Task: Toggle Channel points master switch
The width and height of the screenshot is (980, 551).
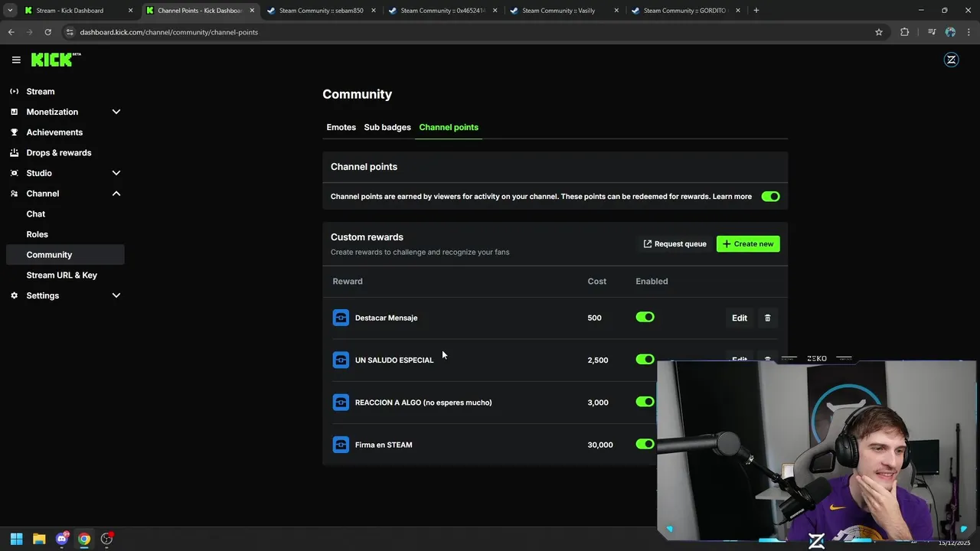Action: (x=770, y=197)
